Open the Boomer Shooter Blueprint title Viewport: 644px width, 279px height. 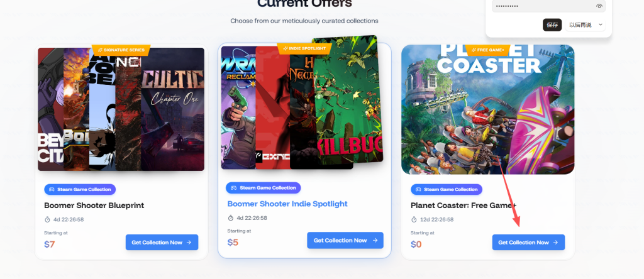coord(94,205)
